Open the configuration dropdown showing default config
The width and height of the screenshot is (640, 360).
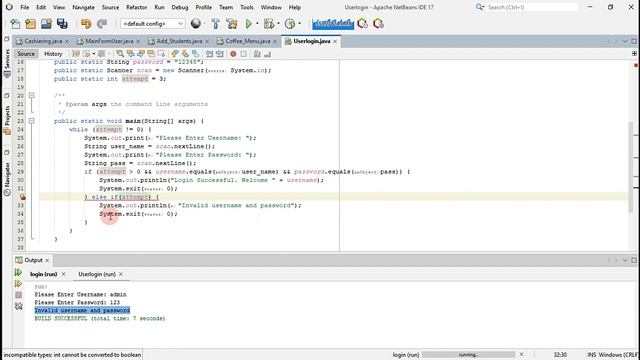[x=153, y=24]
